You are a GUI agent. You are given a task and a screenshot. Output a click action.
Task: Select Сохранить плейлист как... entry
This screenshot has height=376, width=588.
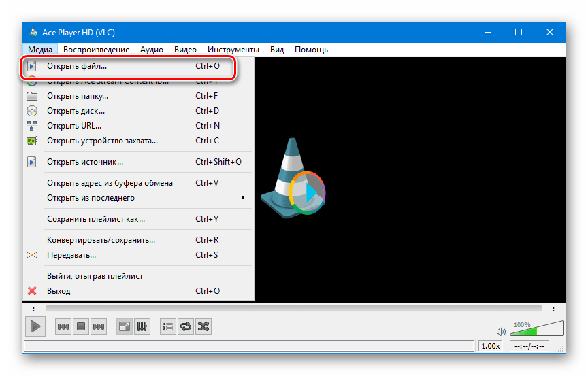coord(138,219)
